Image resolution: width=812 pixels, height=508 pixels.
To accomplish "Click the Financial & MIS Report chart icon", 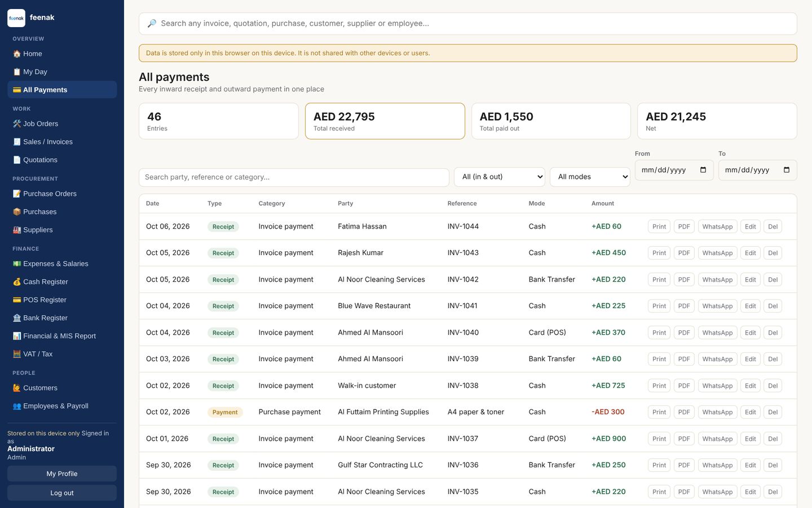I will [17, 336].
